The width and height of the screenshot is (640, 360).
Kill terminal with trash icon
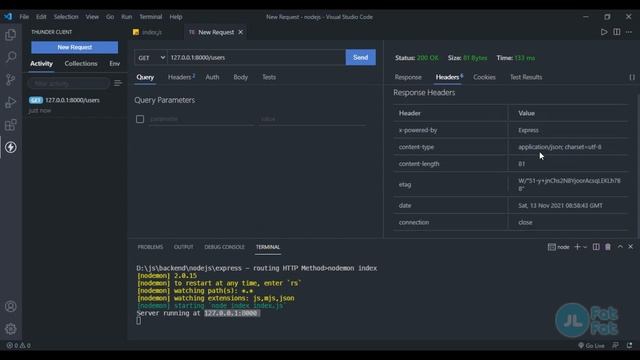[x=608, y=247]
